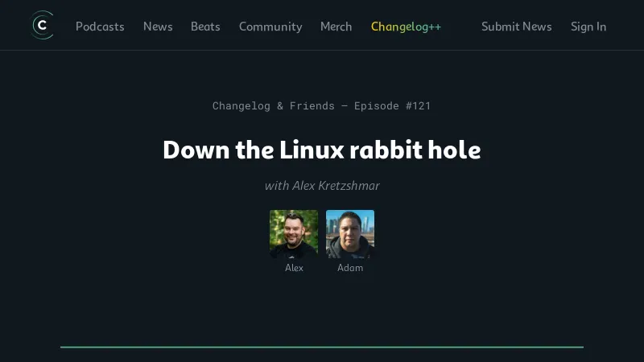Screen dimensions: 644x362
Task: Open the Beats page
Action: point(205,27)
